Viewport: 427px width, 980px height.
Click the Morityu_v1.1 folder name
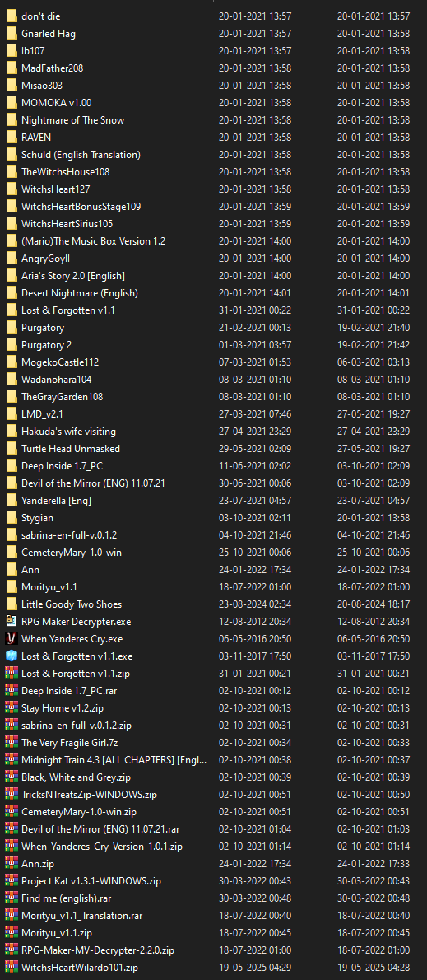49,587
